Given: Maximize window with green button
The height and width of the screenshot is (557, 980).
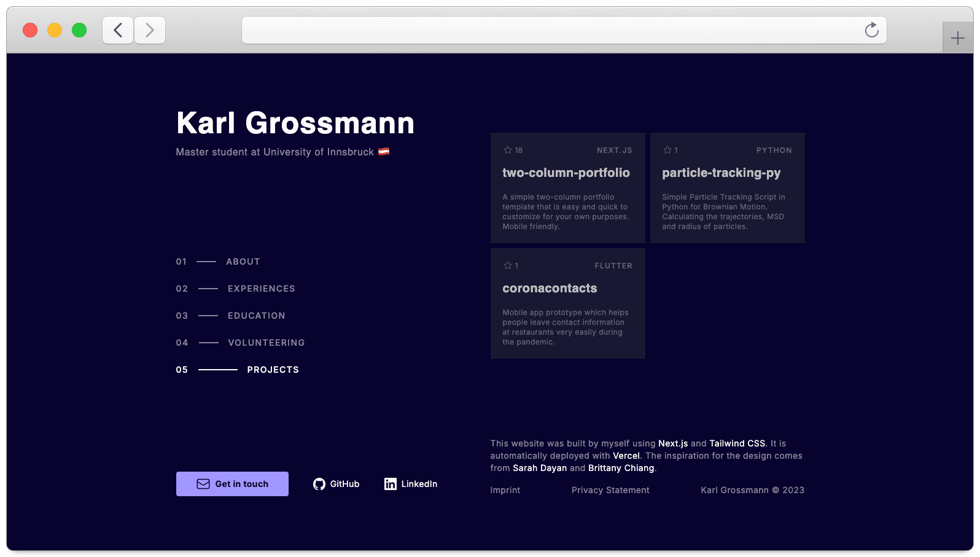Looking at the screenshot, I should coord(79,30).
